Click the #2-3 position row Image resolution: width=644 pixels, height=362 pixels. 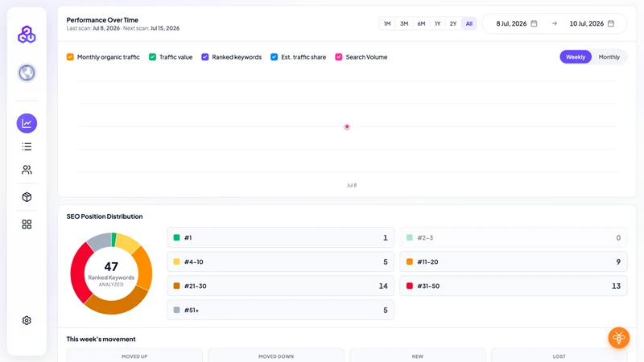(514, 237)
